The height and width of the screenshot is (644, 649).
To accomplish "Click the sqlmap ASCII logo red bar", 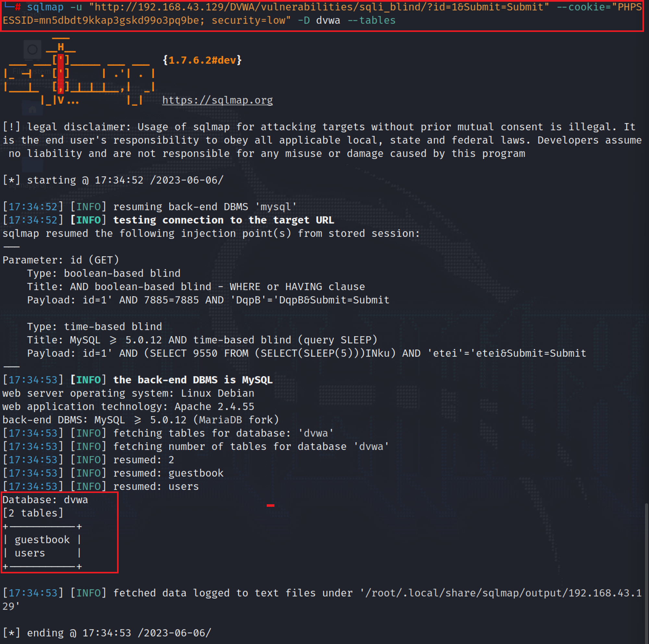I will click(x=60, y=74).
